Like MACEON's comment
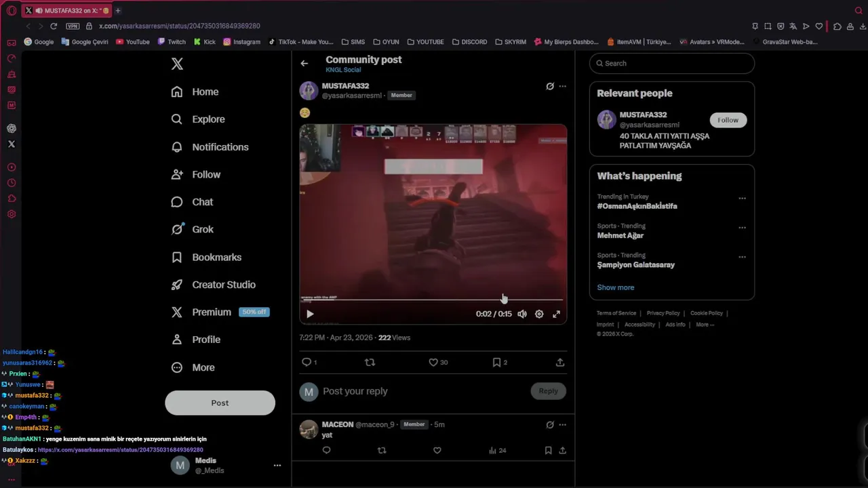 pyautogui.click(x=437, y=450)
